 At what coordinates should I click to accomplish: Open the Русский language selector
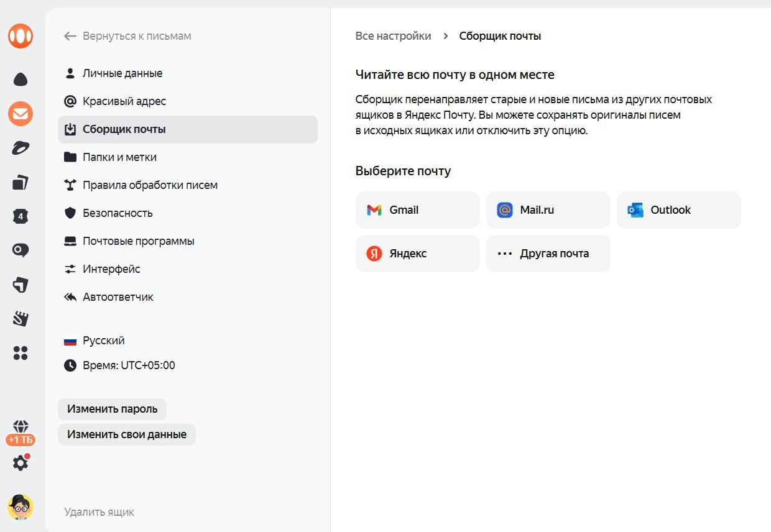click(103, 341)
